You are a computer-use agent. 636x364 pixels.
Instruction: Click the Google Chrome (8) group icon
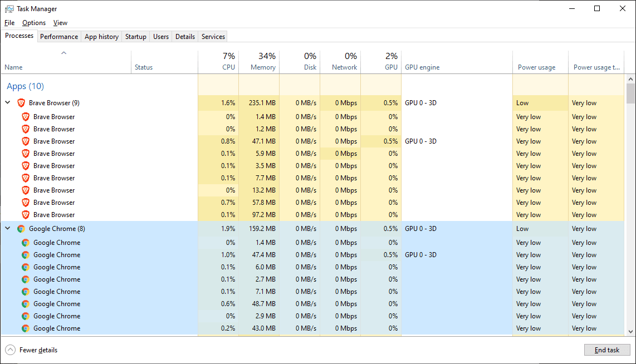21,229
